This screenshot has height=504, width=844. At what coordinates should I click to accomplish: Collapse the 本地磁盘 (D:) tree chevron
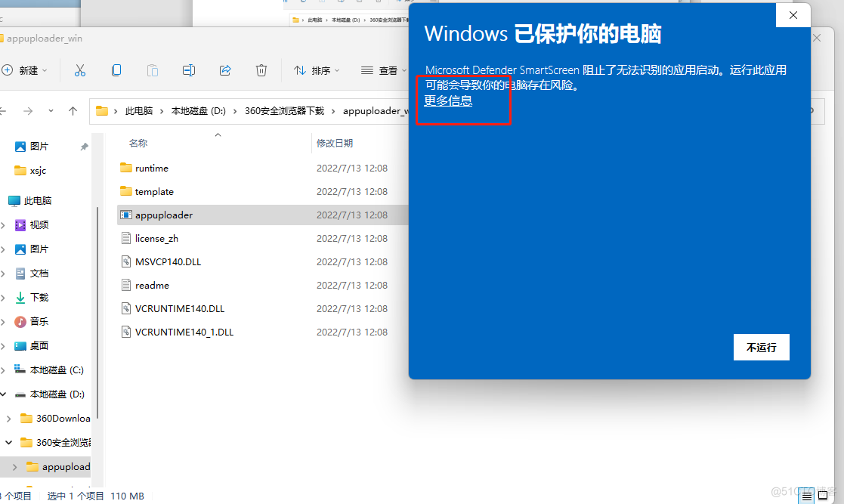click(3, 394)
